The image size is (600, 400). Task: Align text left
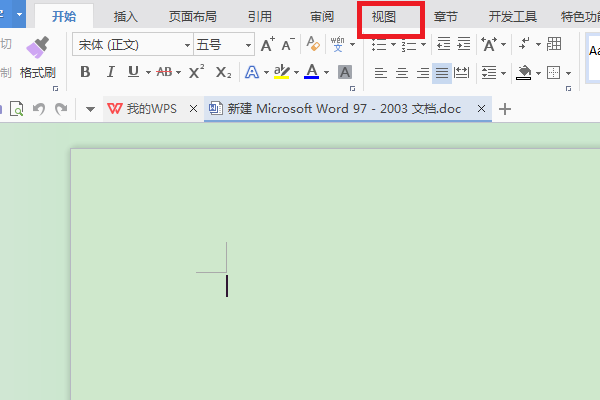[380, 72]
